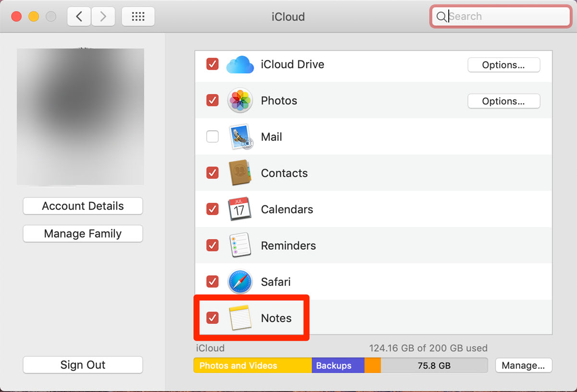Click the 124.16 GB of 200 GB used text
The width and height of the screenshot is (577, 392).
point(428,348)
